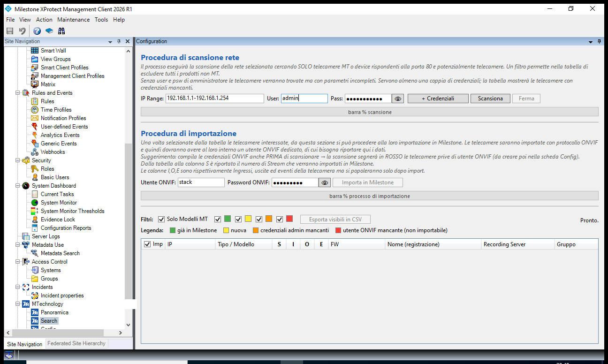Click the Matrix tree icon
The image size is (608, 364).
[x=35, y=84]
